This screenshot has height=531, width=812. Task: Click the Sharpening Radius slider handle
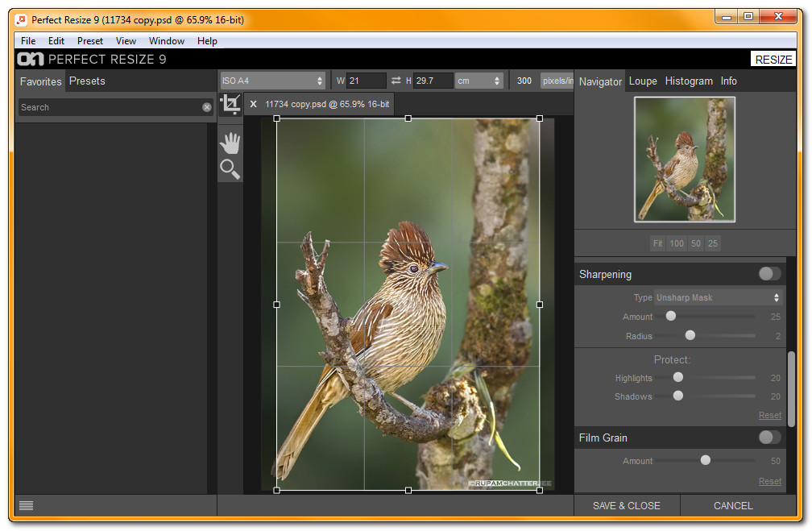coord(690,335)
